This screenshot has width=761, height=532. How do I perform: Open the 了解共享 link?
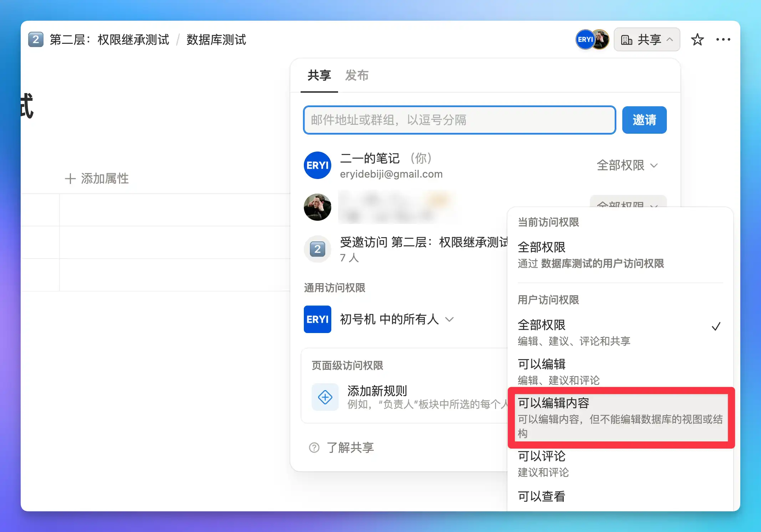pos(350,447)
